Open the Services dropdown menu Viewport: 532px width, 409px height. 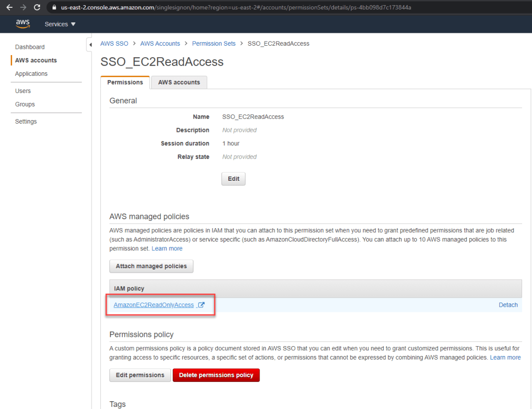pos(60,24)
